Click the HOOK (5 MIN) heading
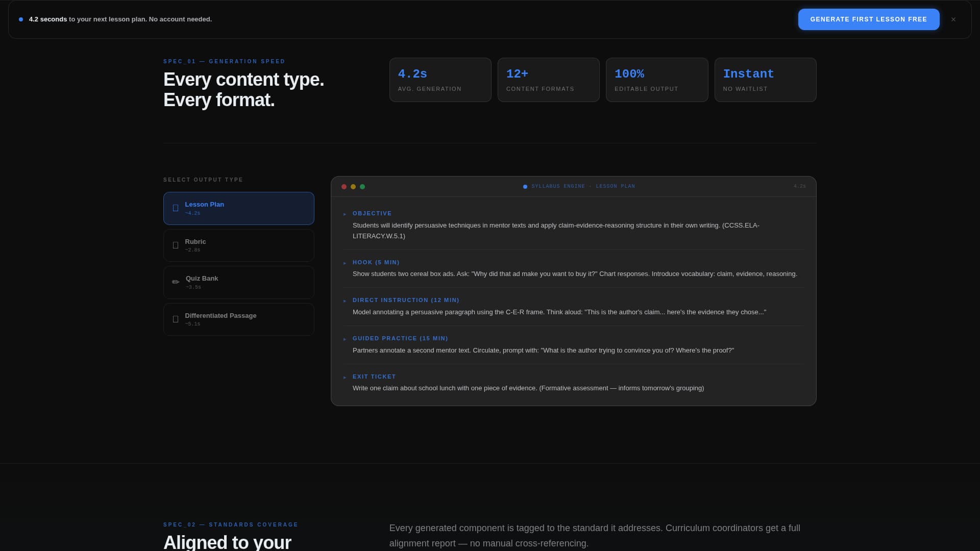 pos(376,263)
